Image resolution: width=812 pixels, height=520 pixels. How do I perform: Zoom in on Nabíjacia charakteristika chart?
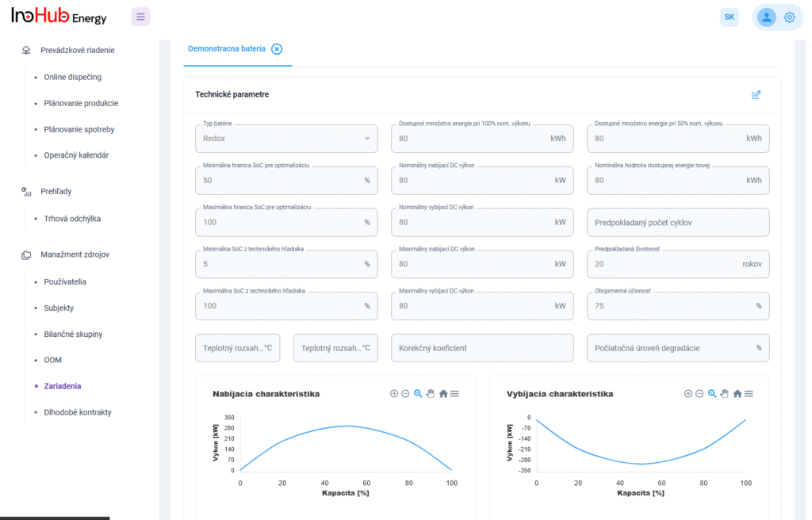click(394, 394)
